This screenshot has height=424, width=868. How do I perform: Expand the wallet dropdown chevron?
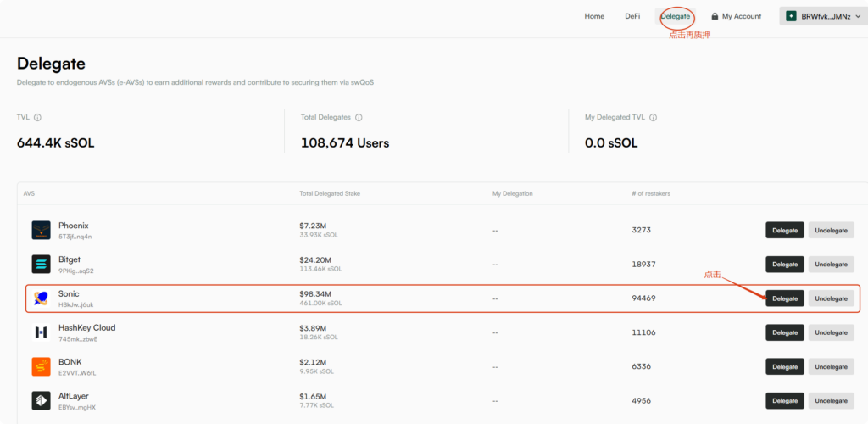pyautogui.click(x=858, y=16)
